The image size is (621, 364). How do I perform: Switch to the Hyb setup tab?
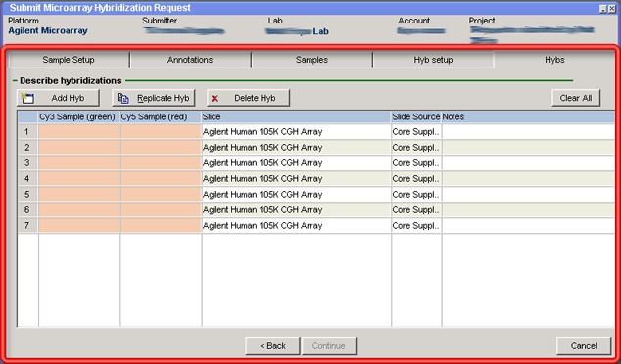click(433, 60)
